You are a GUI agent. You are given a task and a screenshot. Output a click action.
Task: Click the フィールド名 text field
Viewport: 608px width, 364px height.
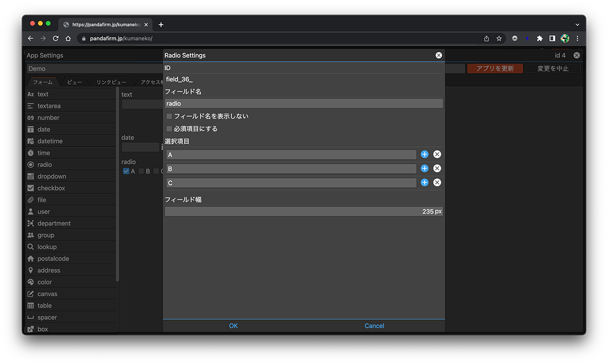(x=303, y=104)
